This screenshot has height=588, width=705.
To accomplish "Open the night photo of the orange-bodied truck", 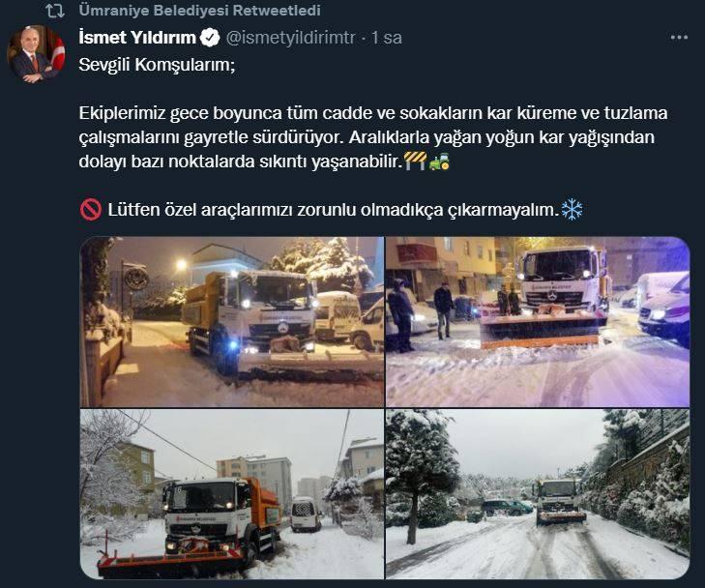I will [232, 322].
